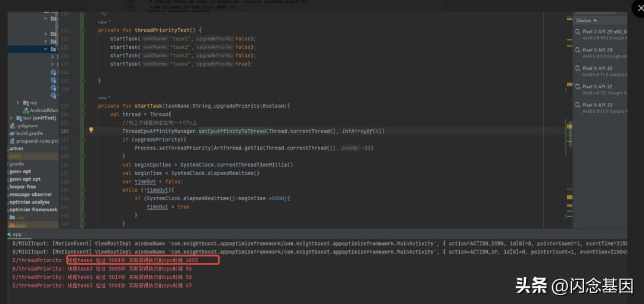
Task: Click the Pixel 6 API 33 device icon
Action: 578,105
